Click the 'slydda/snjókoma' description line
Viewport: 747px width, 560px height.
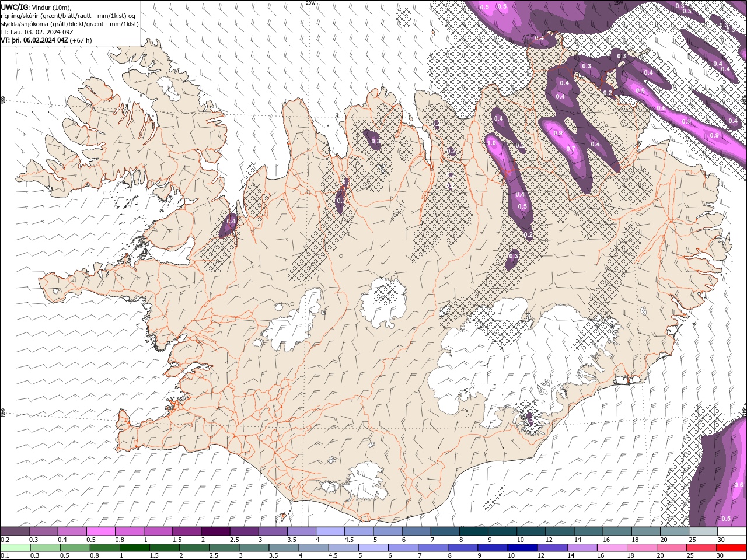coord(70,24)
